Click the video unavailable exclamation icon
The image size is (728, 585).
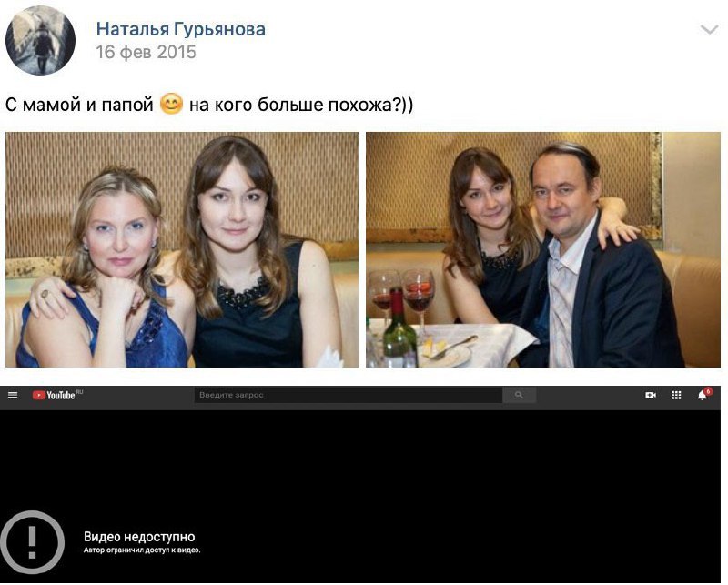tap(32, 542)
